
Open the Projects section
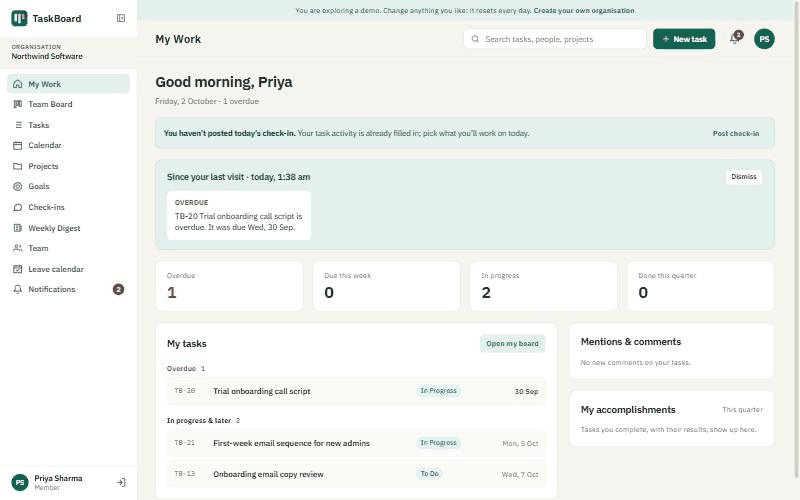[68, 166]
